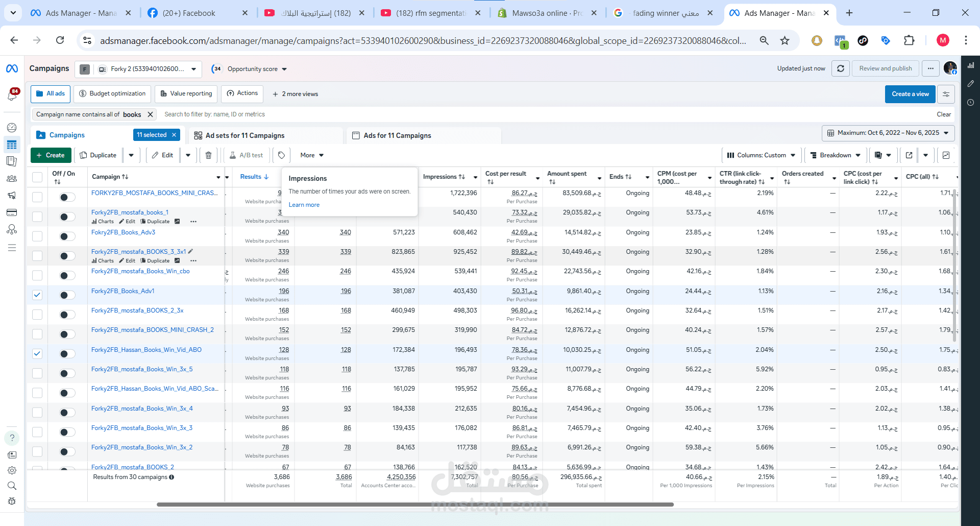Expand the More dropdown in toolbar
Image resolution: width=980 pixels, height=526 pixels.
click(x=312, y=155)
